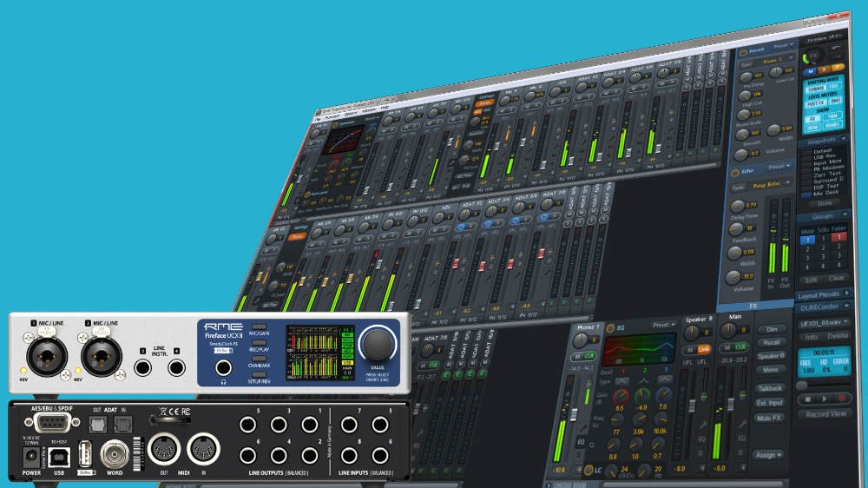Click the DURec Record button

[x=842, y=399]
